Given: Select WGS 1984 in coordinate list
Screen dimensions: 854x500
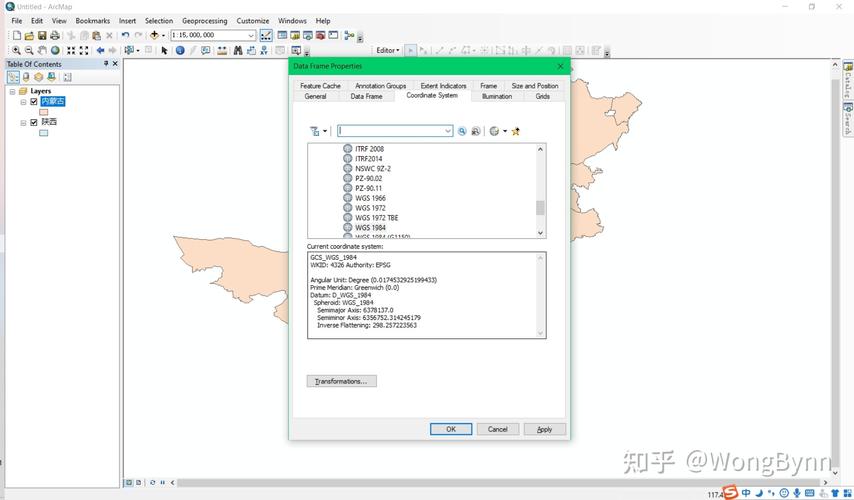Looking at the screenshot, I should tap(370, 228).
